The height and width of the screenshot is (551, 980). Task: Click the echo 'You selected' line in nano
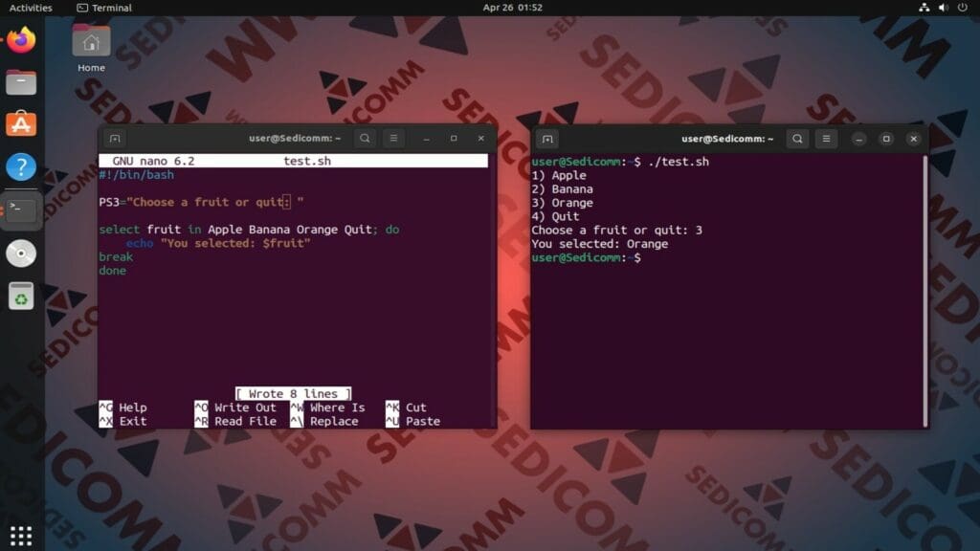218,243
